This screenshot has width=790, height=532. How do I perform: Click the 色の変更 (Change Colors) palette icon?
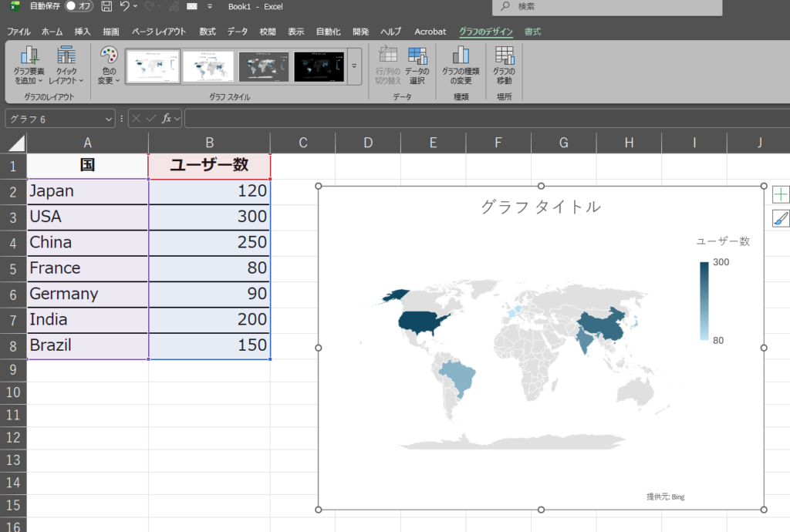(109, 66)
